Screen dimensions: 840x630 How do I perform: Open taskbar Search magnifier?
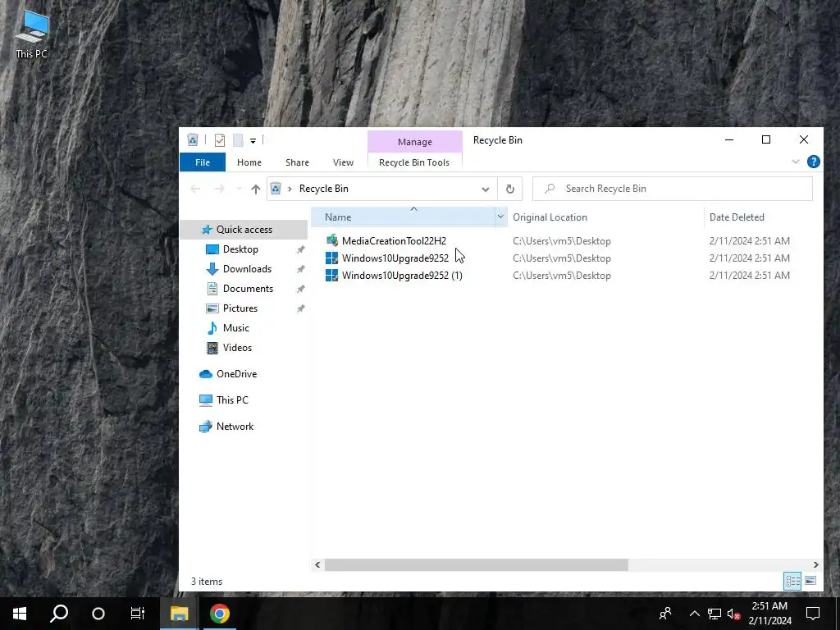[59, 614]
